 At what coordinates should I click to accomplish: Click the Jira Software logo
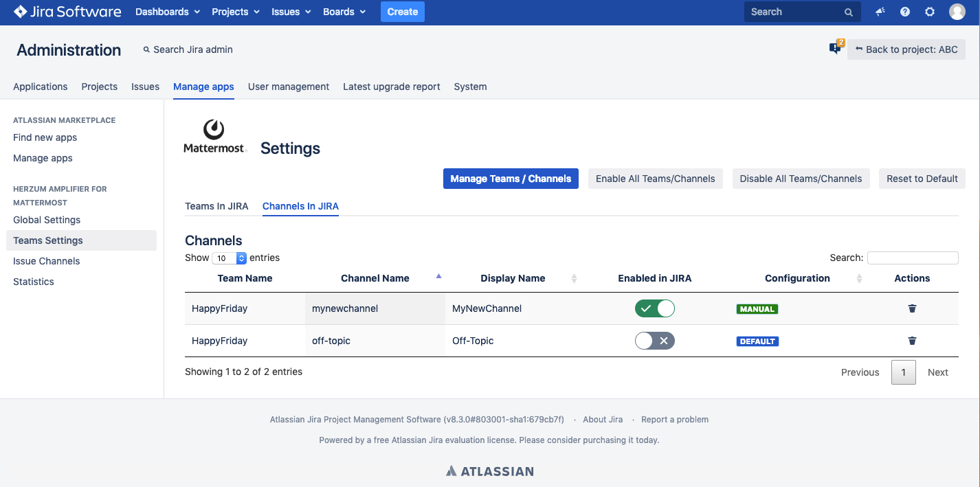67,12
